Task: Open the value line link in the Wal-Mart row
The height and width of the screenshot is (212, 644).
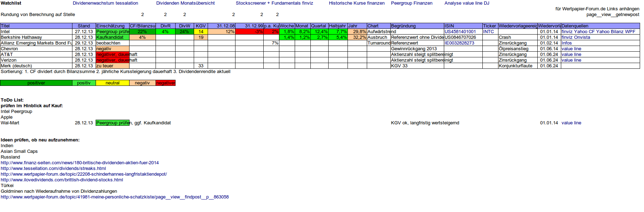Action: [571, 123]
